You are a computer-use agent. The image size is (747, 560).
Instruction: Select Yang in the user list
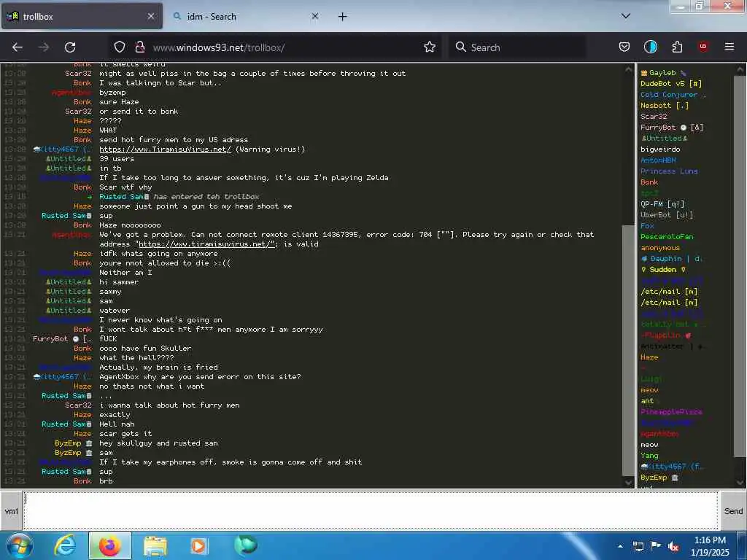649,455
